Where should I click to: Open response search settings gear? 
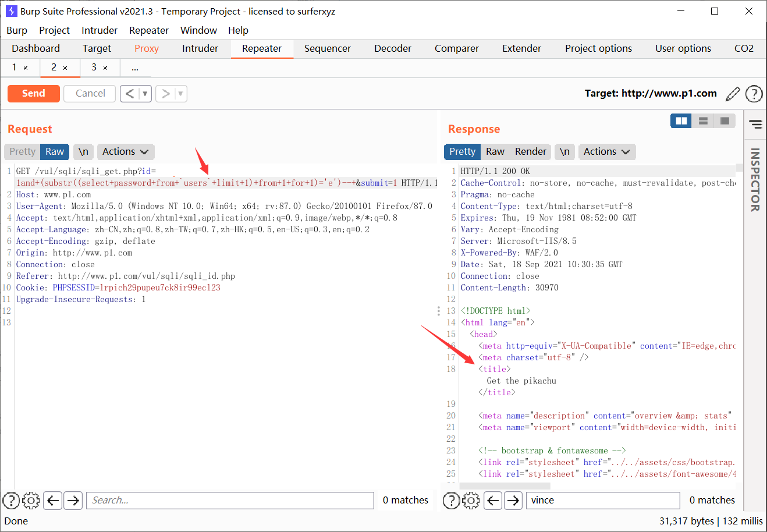(471, 500)
